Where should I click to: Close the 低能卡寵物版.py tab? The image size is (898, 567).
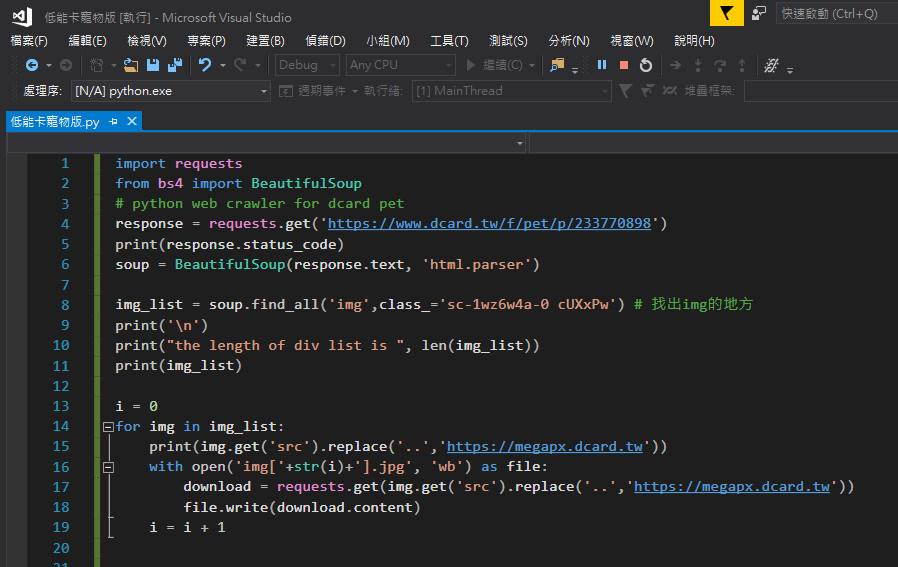point(130,121)
